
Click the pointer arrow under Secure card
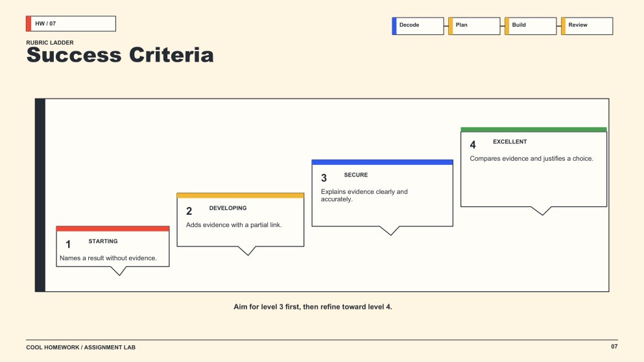click(390, 230)
